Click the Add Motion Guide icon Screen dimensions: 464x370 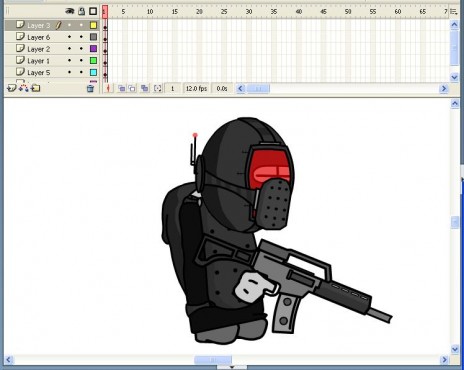(x=24, y=88)
